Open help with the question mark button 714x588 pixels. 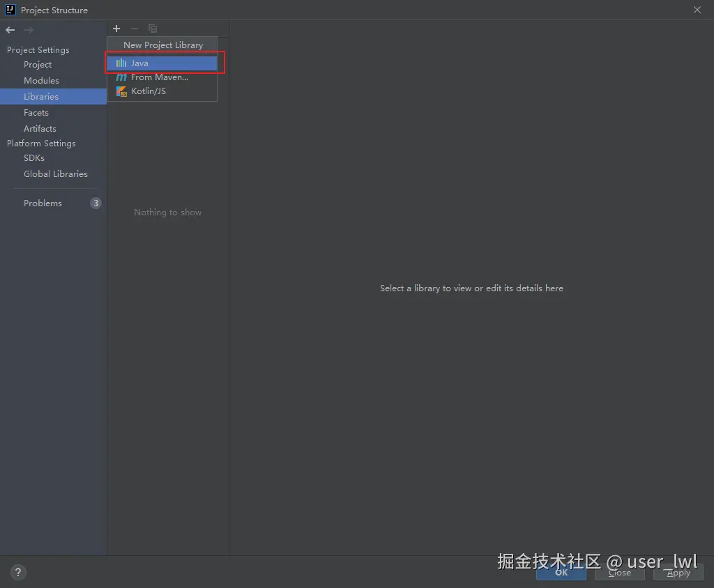[x=18, y=572]
